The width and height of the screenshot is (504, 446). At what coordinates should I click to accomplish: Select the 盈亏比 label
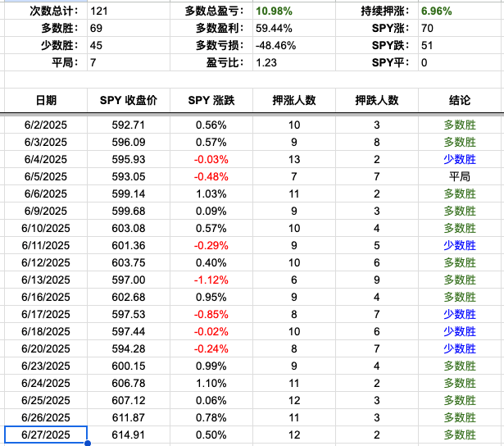pos(225,62)
